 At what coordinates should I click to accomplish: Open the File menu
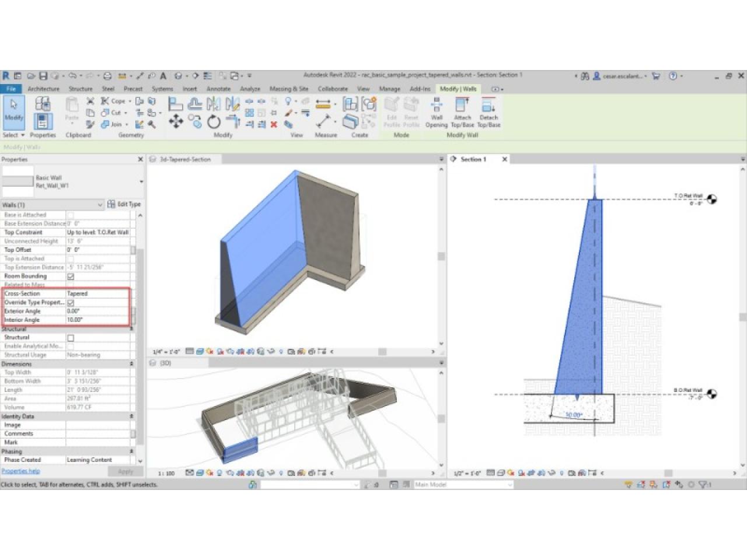(11, 89)
